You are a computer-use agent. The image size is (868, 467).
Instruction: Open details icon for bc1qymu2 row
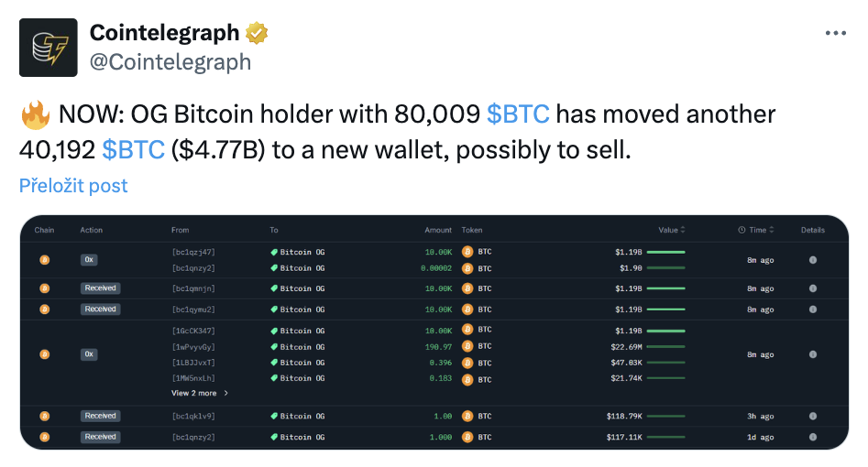813,310
